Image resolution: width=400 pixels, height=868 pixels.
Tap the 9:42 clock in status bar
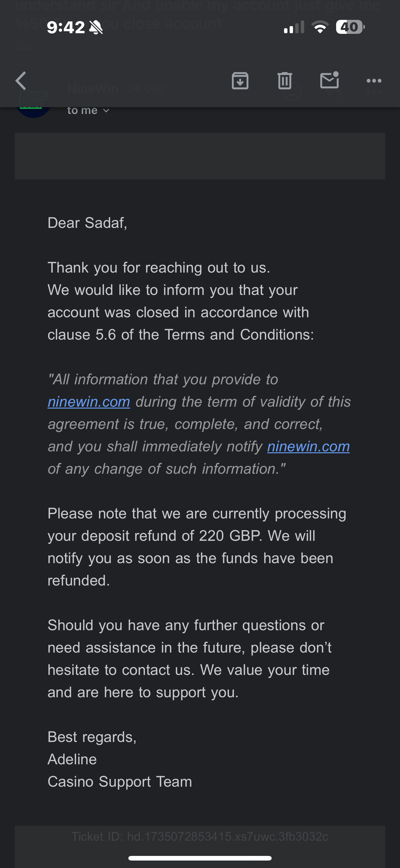[x=66, y=27]
